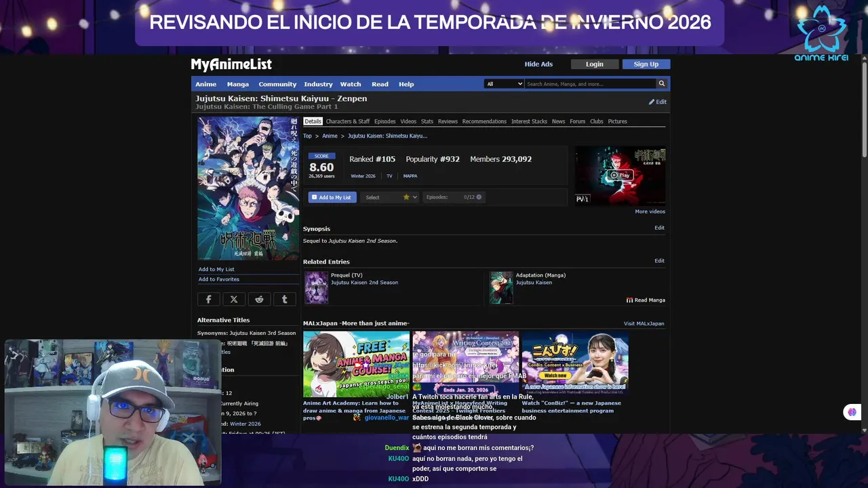Open the MAPPA studio link
The image size is (868, 488).
coord(410,176)
